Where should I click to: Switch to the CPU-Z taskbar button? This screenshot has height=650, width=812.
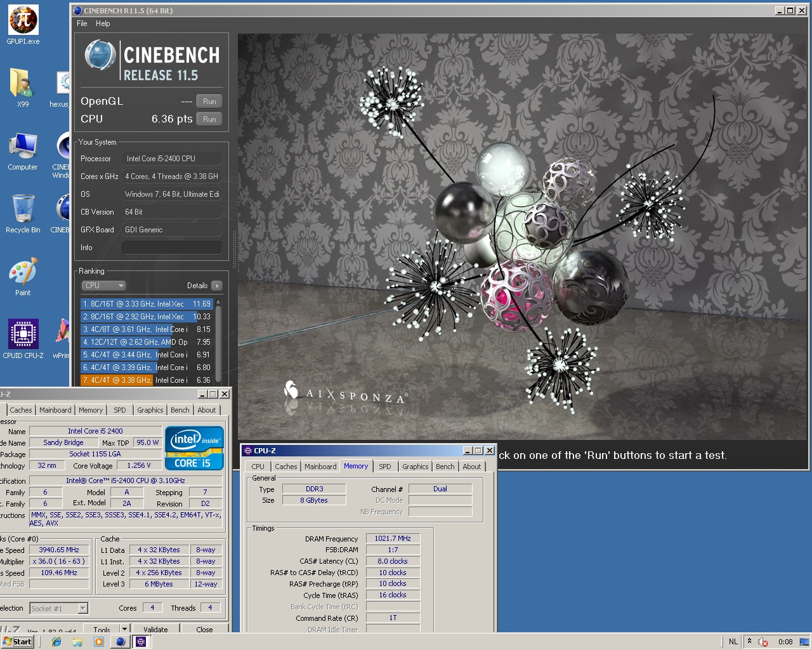(141, 642)
